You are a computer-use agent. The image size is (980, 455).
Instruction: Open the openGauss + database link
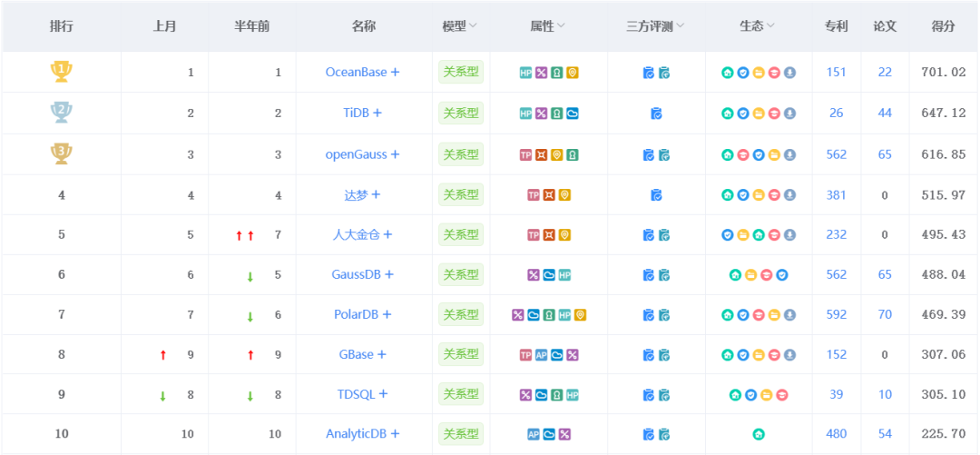362,154
